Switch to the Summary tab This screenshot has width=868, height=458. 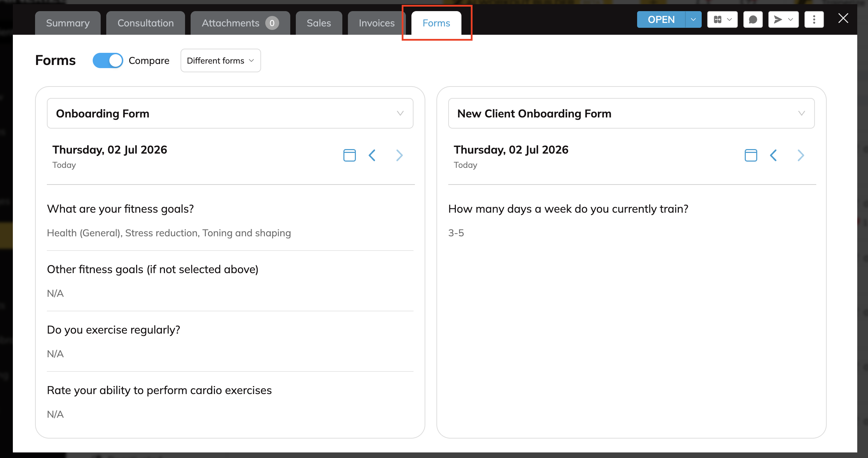pyautogui.click(x=68, y=23)
